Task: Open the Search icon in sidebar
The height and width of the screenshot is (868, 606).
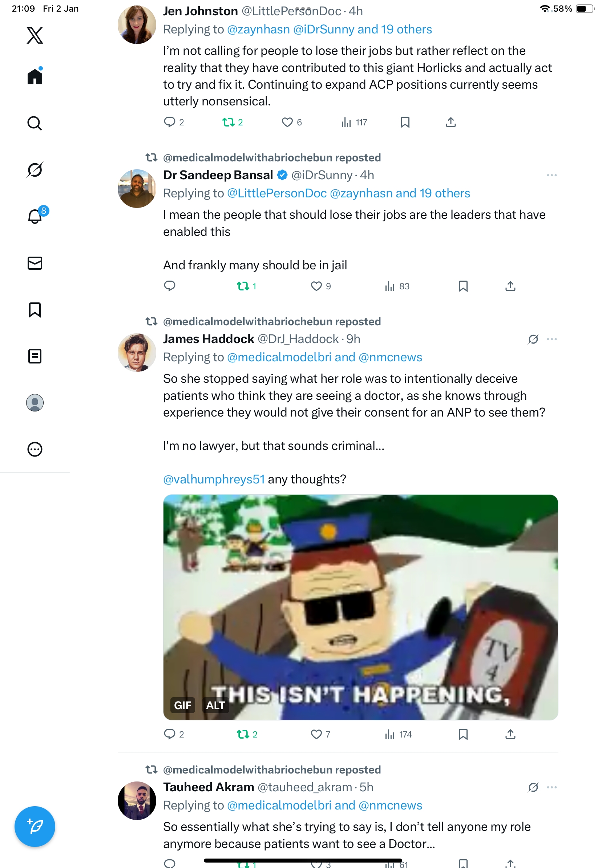Action: [x=35, y=123]
